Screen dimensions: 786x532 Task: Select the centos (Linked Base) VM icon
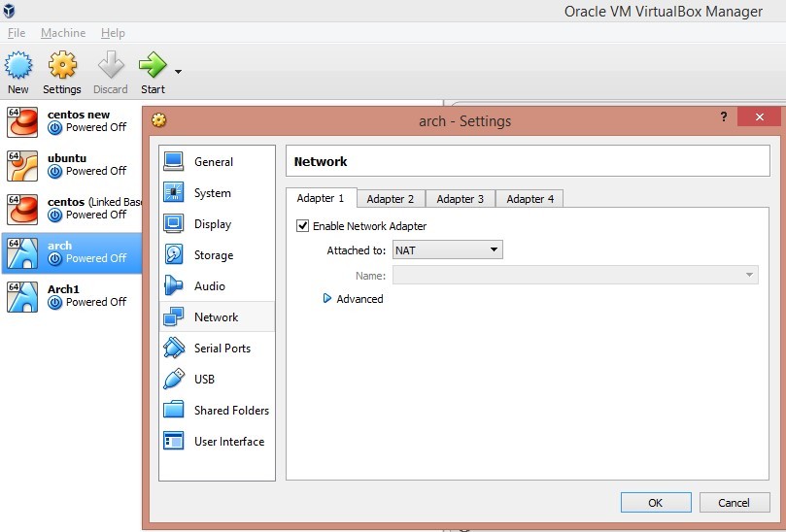click(22, 209)
